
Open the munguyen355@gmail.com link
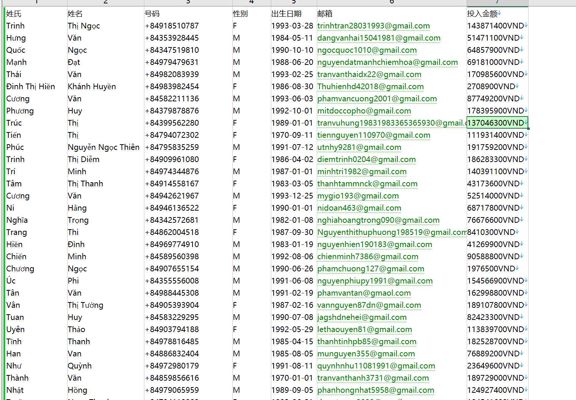[x=366, y=353]
